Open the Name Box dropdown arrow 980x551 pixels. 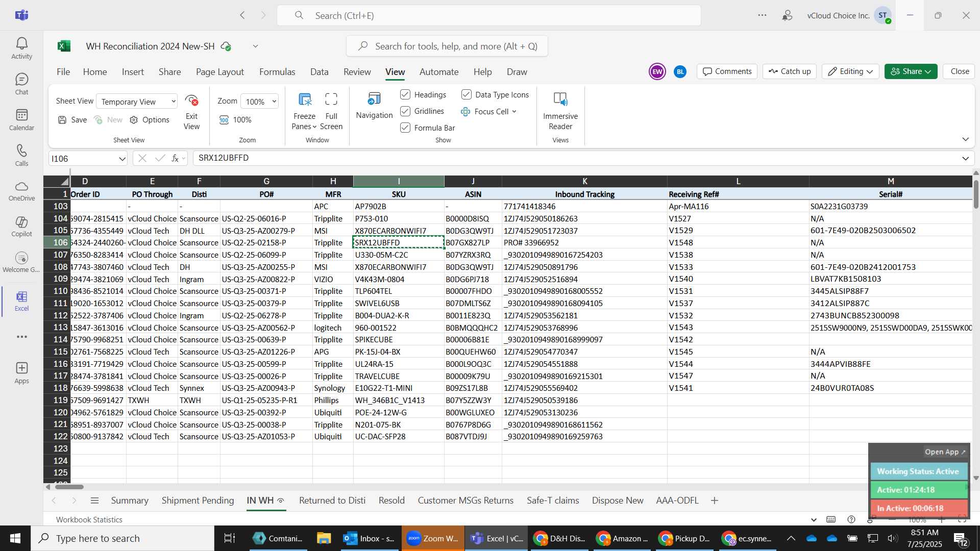pos(122,159)
